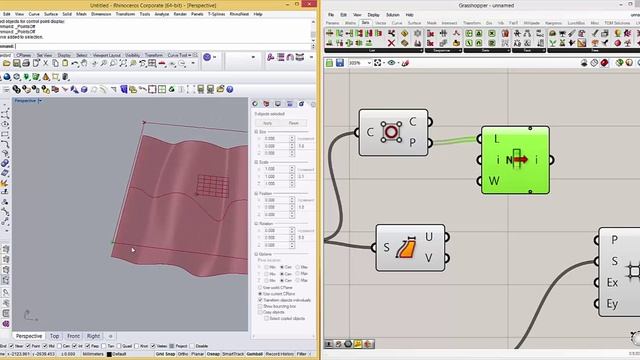
Task: Switch to the Top viewport tab
Action: tap(54, 336)
